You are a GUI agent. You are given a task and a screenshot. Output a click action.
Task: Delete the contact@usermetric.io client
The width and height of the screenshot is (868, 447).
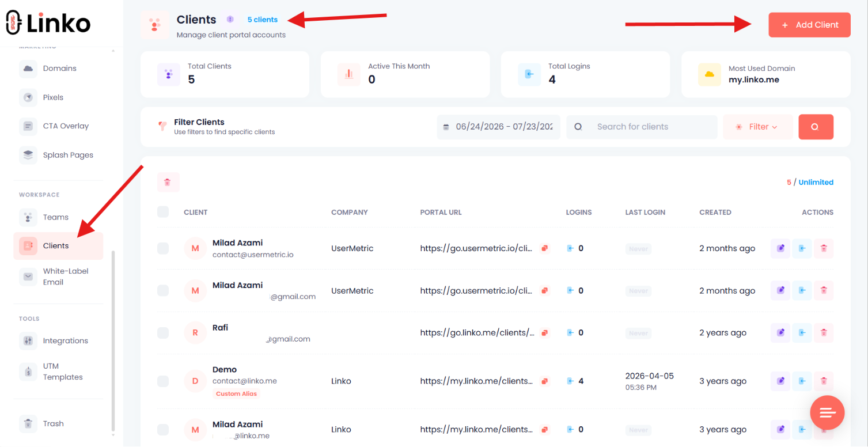pyautogui.click(x=824, y=248)
